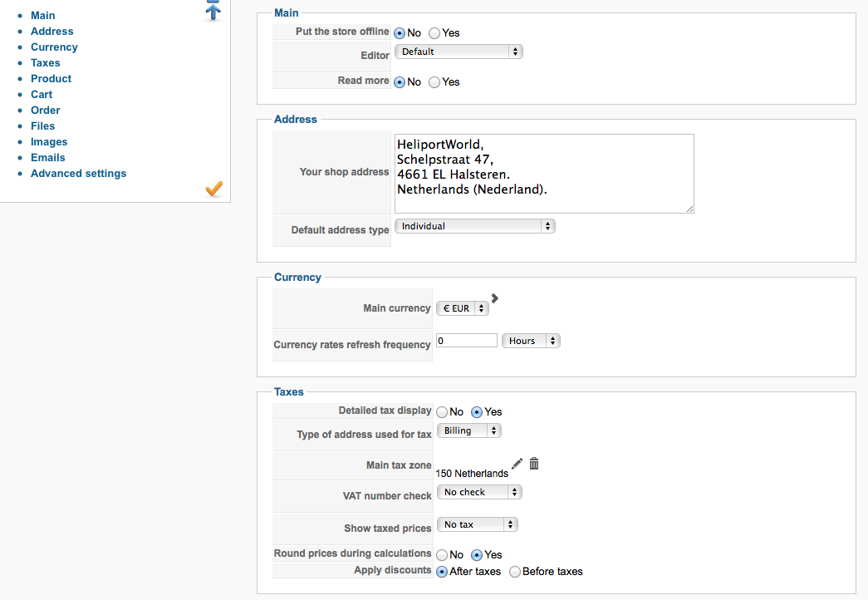Open the Emails sidebar link

47,158
